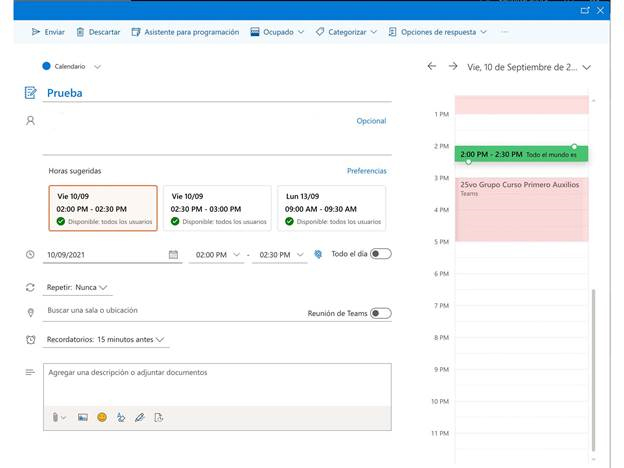This screenshot has width=624, height=468.
Task: Expand Recordatorios 15 minutos antes dropdown
Action: click(106, 339)
